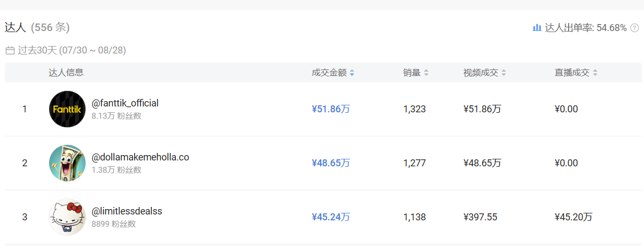The image size is (644, 246).
Task: Click the 达人信息 column header
Action: (66, 73)
